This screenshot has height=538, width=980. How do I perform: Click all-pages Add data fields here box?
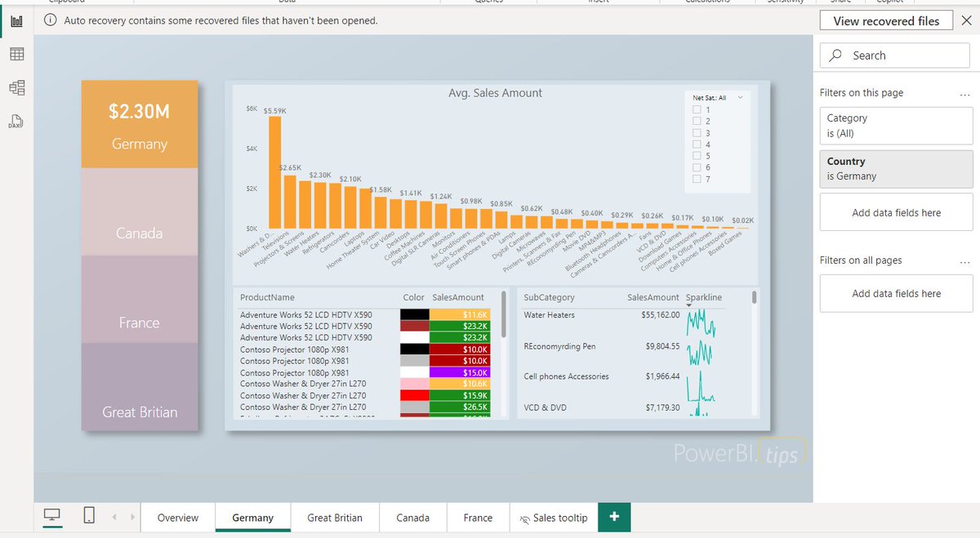click(896, 293)
